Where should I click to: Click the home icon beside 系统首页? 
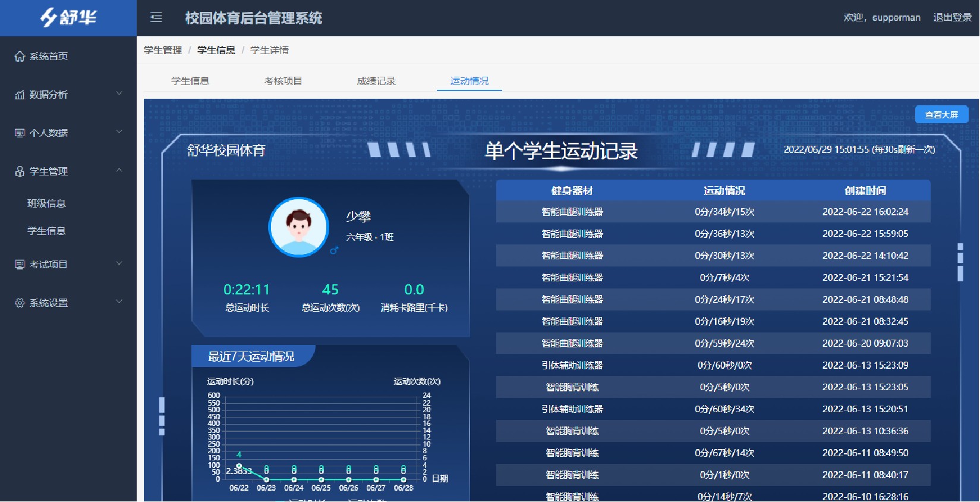pyautogui.click(x=20, y=57)
